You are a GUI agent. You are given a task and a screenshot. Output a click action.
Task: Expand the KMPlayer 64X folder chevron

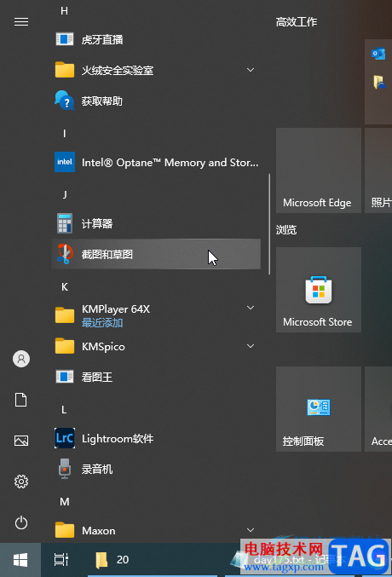click(x=251, y=308)
